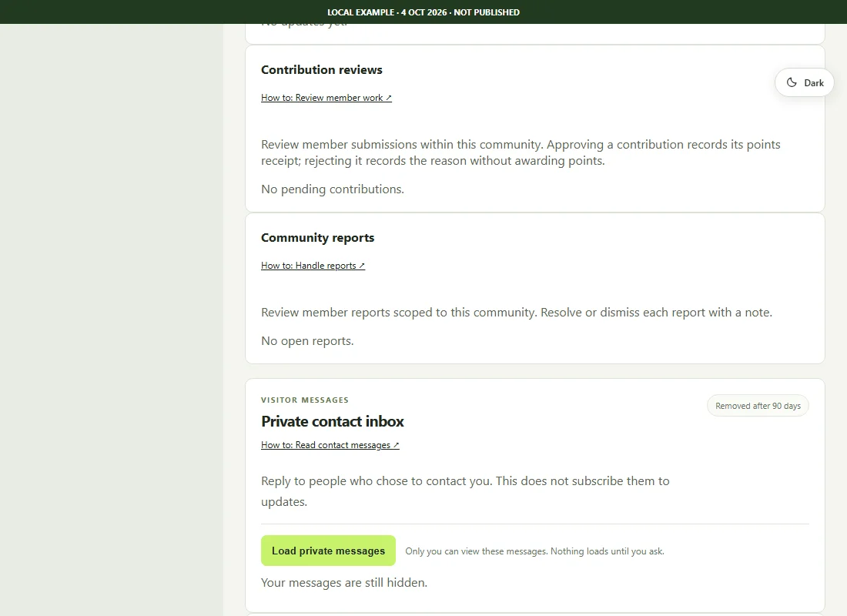
Task: Click the Contribution reviews heading
Action: [321, 70]
